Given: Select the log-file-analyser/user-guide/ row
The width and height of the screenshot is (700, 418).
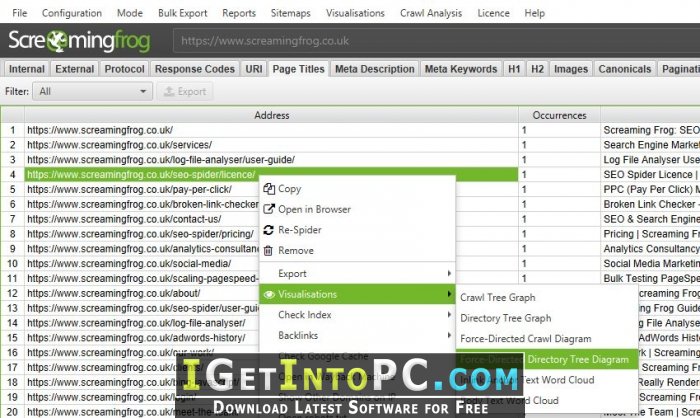Looking at the screenshot, I should [x=271, y=159].
